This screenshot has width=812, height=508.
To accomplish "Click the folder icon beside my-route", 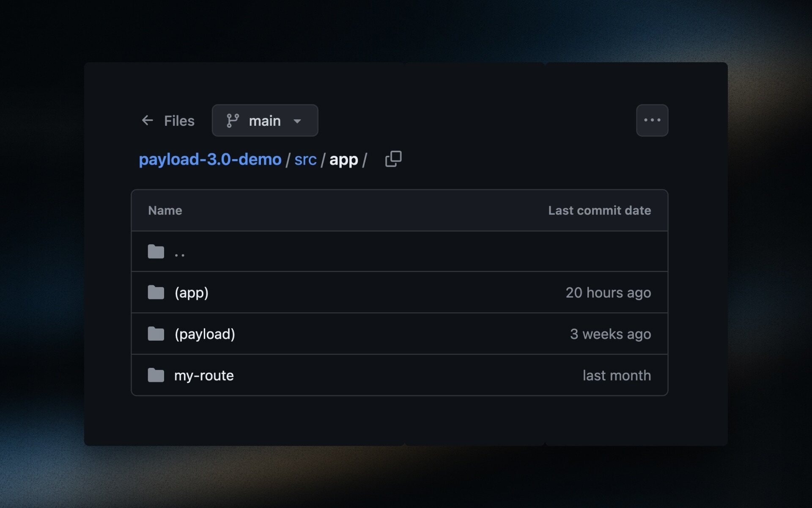I will coord(156,375).
